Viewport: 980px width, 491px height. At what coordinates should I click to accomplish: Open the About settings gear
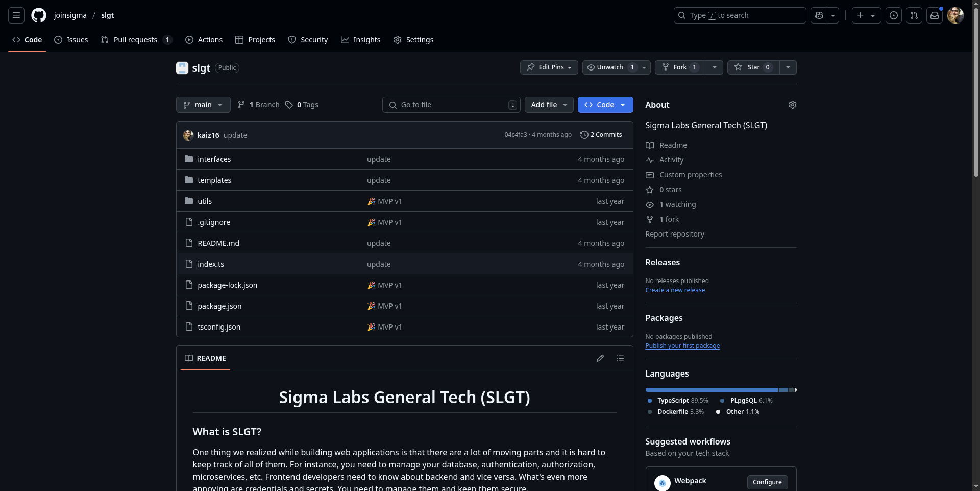tap(792, 105)
